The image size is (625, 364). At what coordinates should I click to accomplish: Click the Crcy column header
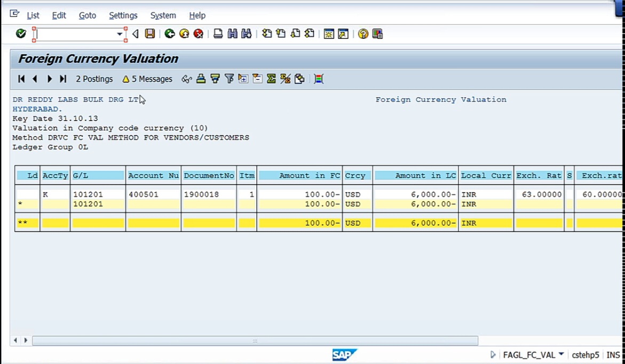(x=358, y=176)
